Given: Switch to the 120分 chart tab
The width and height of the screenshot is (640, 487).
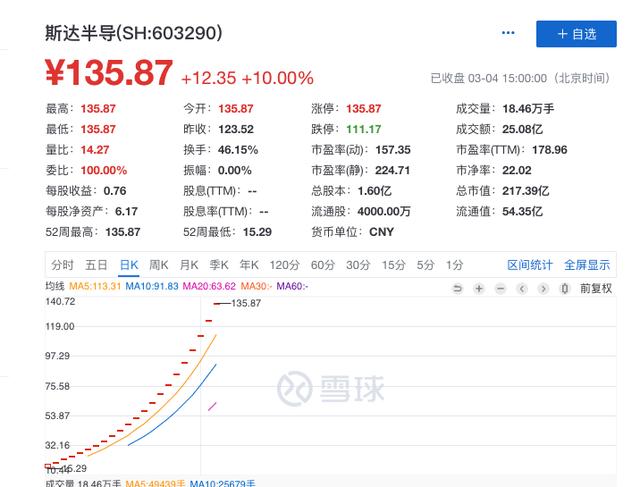Looking at the screenshot, I should [x=284, y=265].
